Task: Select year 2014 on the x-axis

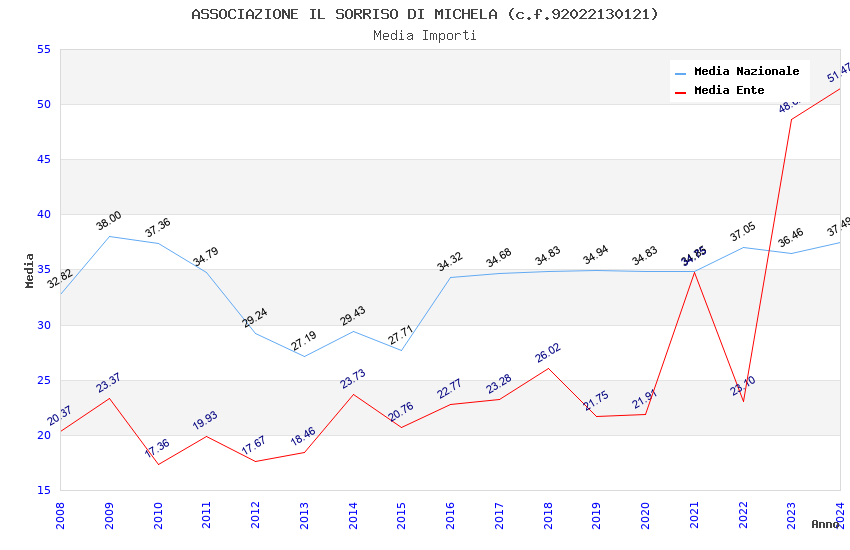Action: (353, 515)
